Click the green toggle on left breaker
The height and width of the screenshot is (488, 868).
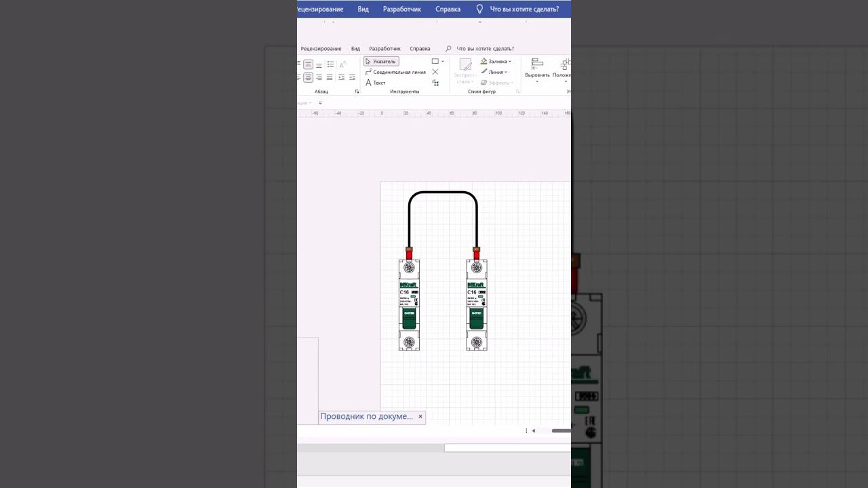[409, 319]
